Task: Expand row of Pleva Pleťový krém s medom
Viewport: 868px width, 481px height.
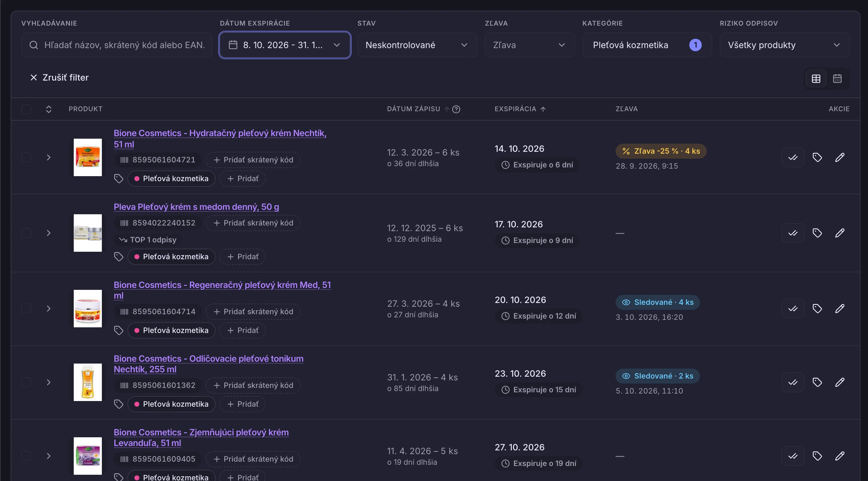Action: [x=48, y=233]
